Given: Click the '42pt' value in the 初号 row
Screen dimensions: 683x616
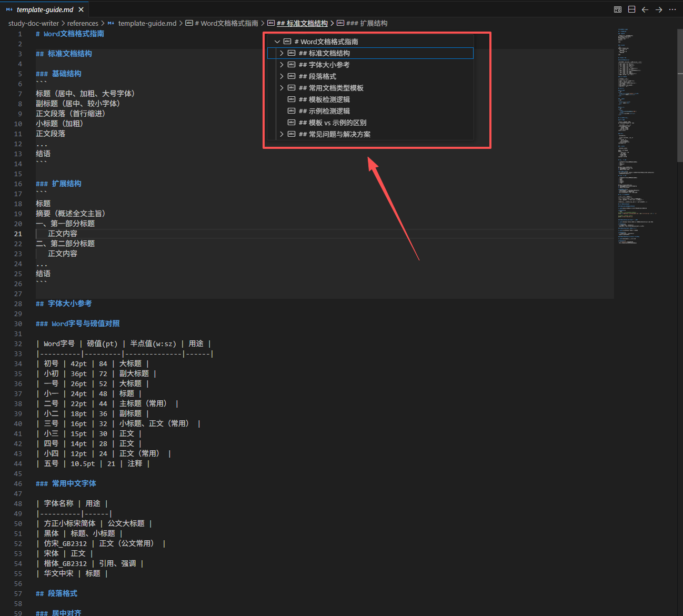Looking at the screenshot, I should coord(79,363).
